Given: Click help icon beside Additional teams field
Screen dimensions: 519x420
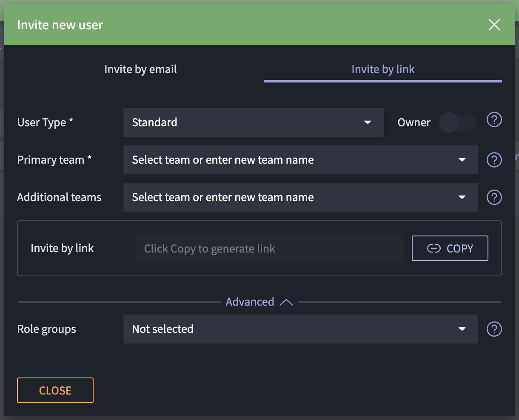Looking at the screenshot, I should click(494, 197).
